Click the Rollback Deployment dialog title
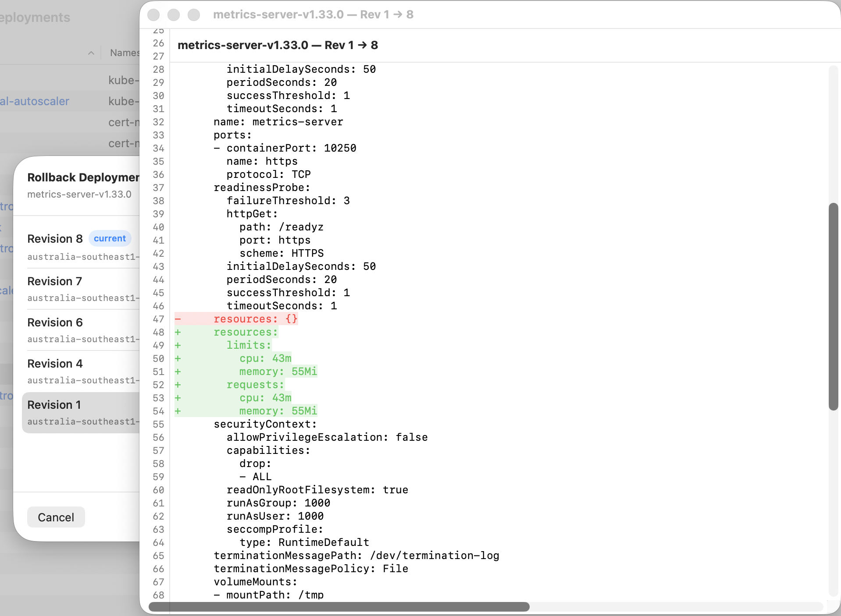The height and width of the screenshot is (616, 841). (83, 177)
